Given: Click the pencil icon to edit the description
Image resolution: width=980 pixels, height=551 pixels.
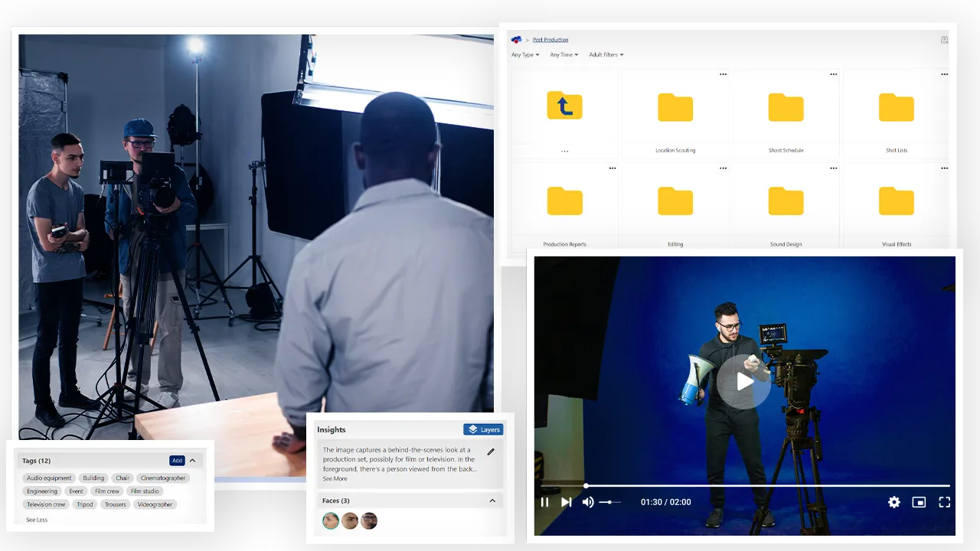Looking at the screenshot, I should [491, 453].
